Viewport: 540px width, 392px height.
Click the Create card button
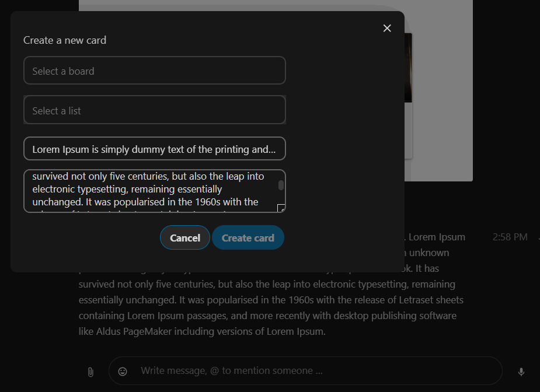coord(248,238)
